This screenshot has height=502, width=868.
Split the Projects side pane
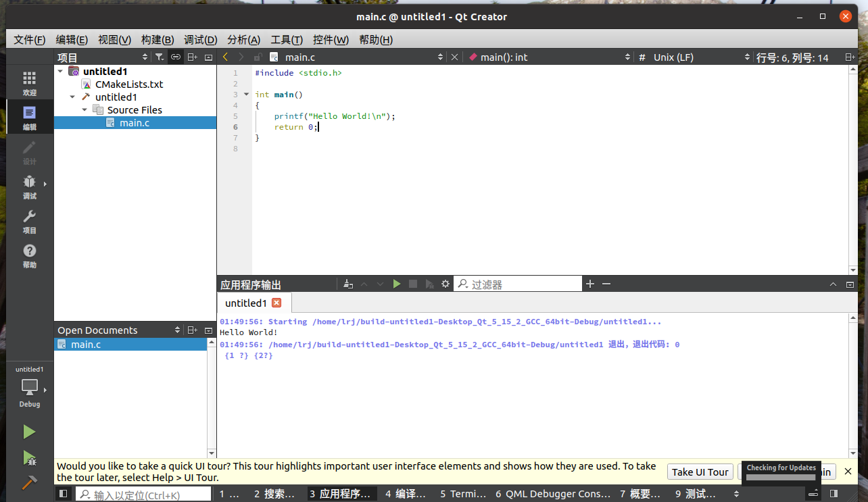(193, 57)
